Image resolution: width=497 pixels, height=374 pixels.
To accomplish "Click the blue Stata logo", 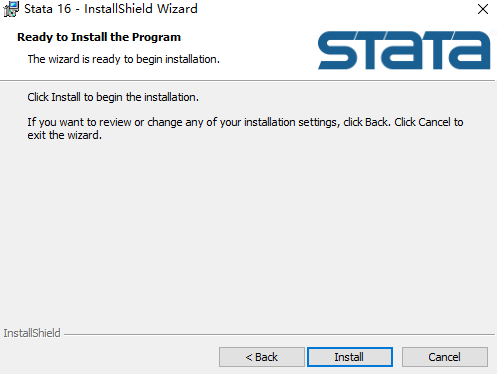I will [x=404, y=50].
